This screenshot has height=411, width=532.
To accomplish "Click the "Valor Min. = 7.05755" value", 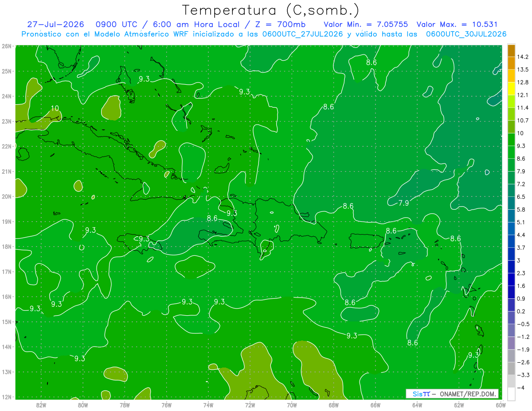I will (366, 24).
